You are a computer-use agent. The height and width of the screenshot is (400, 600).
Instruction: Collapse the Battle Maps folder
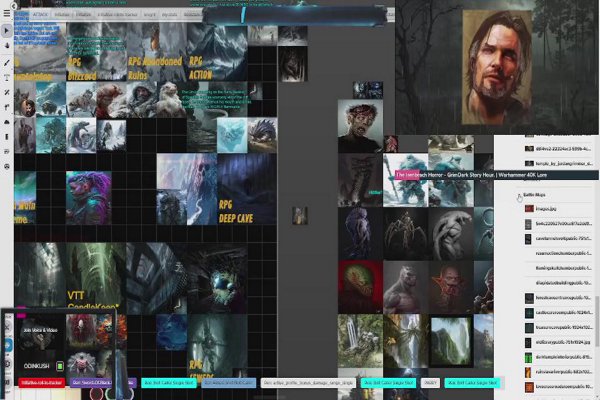(x=519, y=195)
